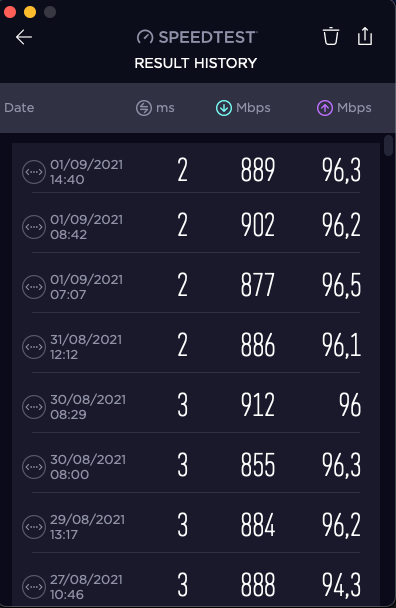
Task: Sort by download Mbps column header
Action: [243, 108]
